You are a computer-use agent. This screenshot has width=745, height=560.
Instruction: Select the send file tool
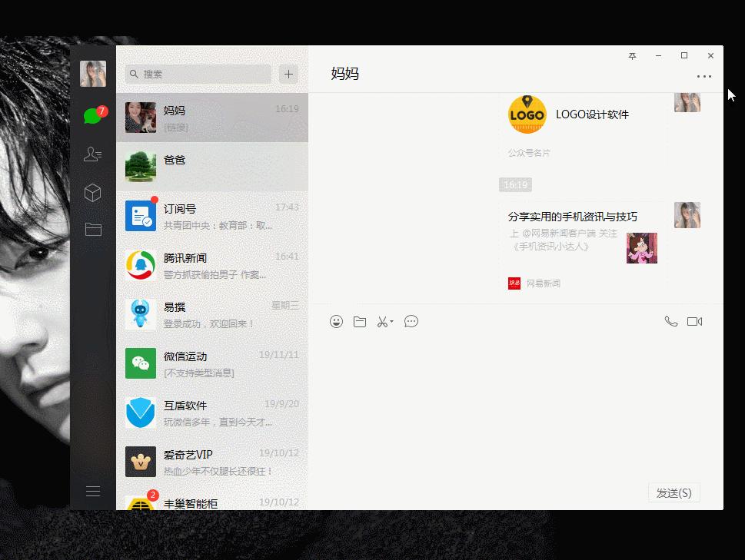[x=360, y=321]
